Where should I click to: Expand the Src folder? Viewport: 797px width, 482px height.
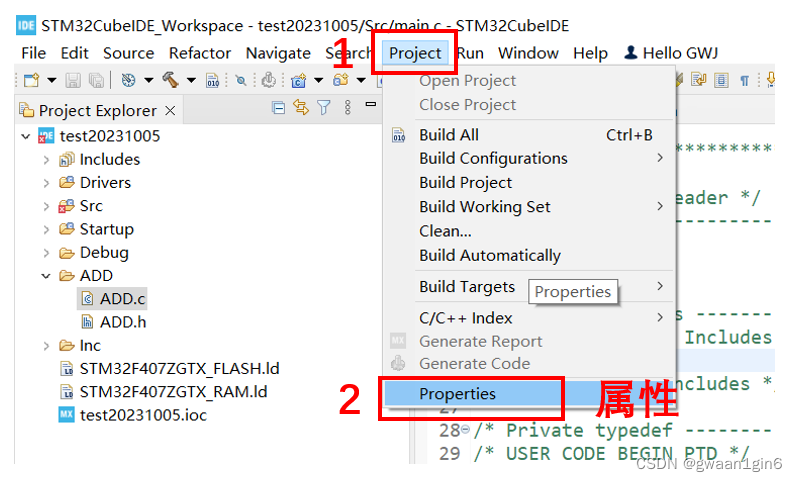46,206
